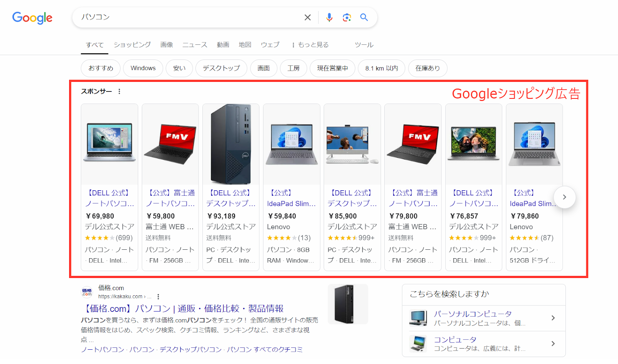Click the star rating with (87) reviews

(531, 238)
